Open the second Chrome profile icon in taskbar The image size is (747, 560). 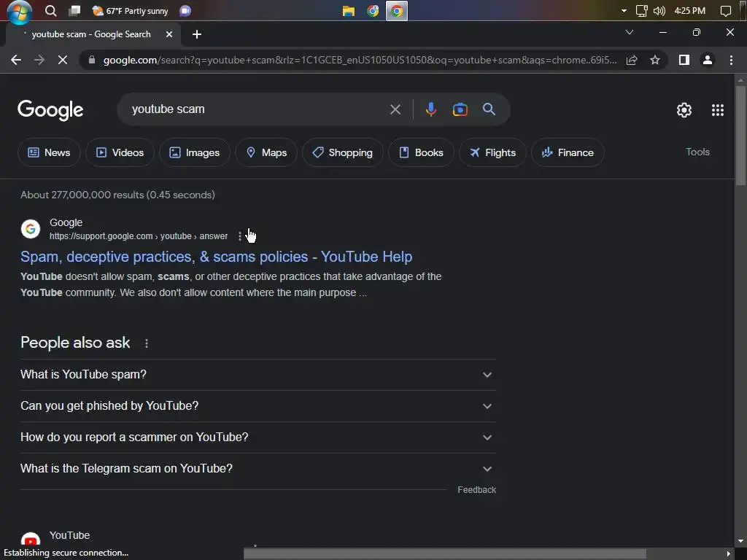pos(373,10)
